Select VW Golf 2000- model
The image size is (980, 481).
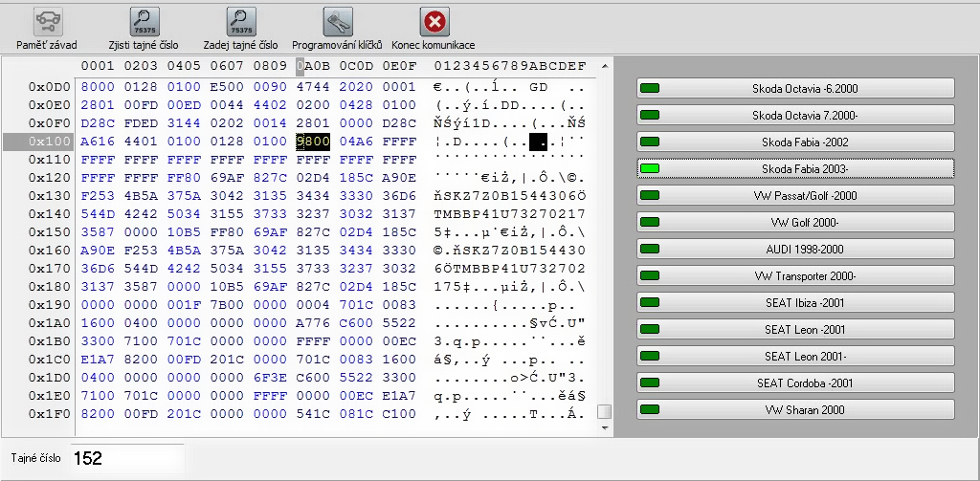795,223
